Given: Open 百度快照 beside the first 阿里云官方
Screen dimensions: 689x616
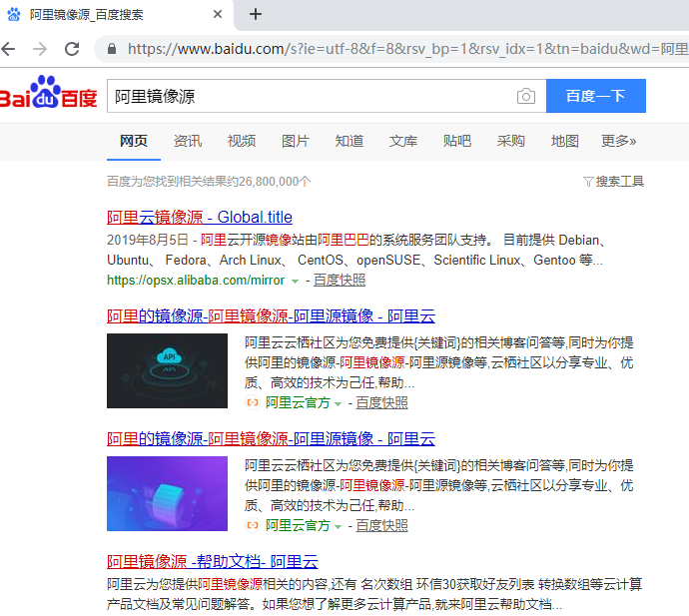Looking at the screenshot, I should [x=381, y=402].
